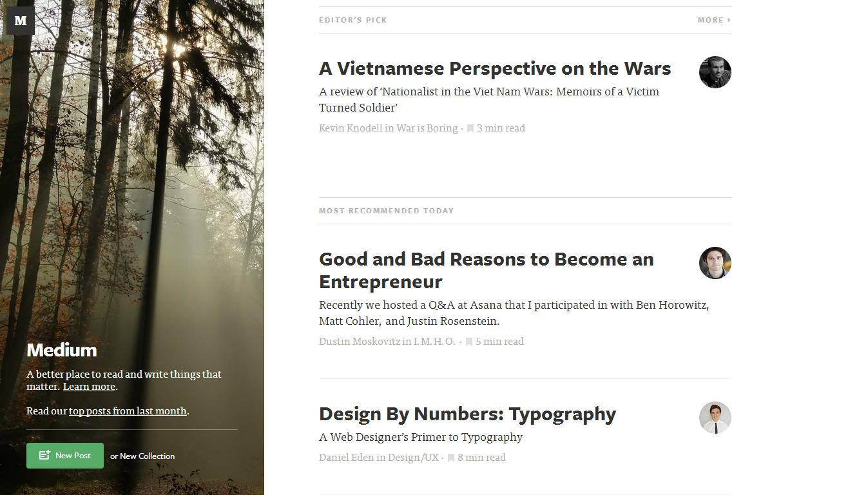868x495 pixels.
Task: Open the War is Boring collection
Action: point(427,128)
